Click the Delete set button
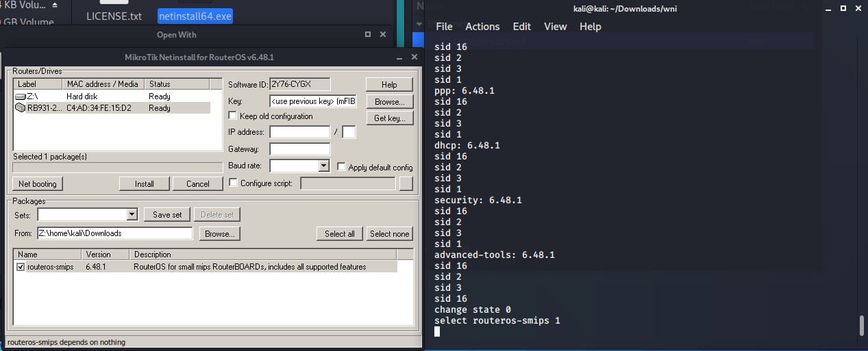This screenshot has width=868, height=351. [x=217, y=214]
